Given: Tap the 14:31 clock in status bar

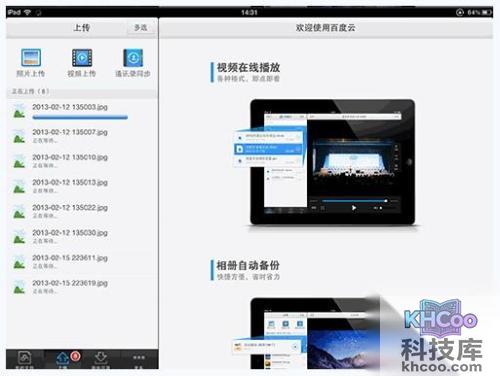Looking at the screenshot, I should (249, 12).
